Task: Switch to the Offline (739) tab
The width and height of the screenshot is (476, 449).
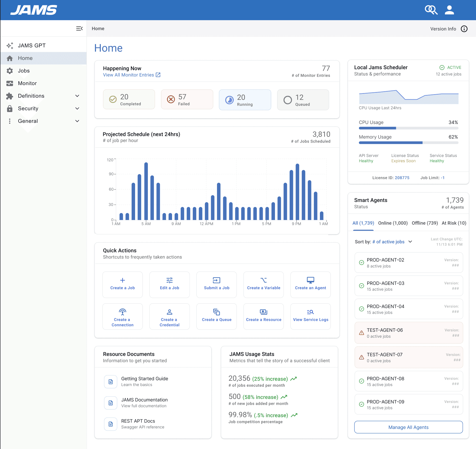Action: pos(425,223)
